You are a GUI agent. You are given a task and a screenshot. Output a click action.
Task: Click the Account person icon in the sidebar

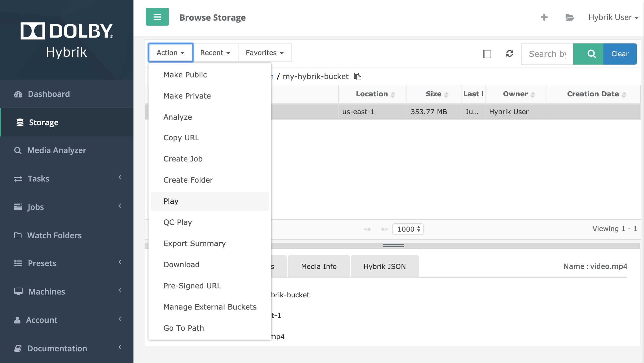(17, 320)
